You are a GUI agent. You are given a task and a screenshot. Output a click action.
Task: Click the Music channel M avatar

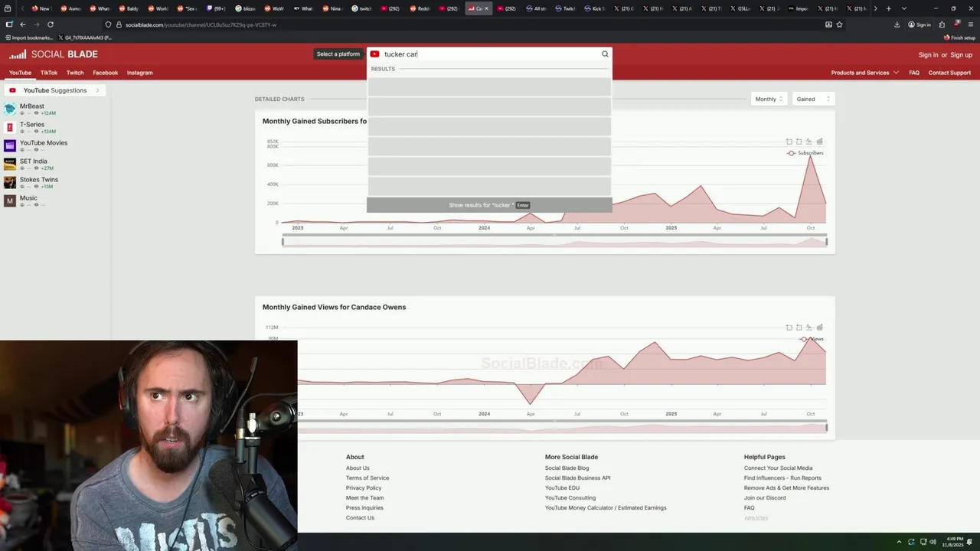click(x=10, y=201)
